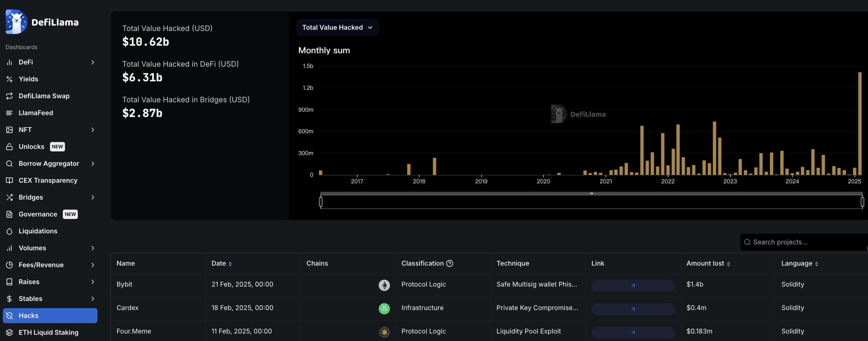Click the 'Liquidity Pool Exploit' technique cell
This screenshot has width=868, height=341.
[x=528, y=331]
